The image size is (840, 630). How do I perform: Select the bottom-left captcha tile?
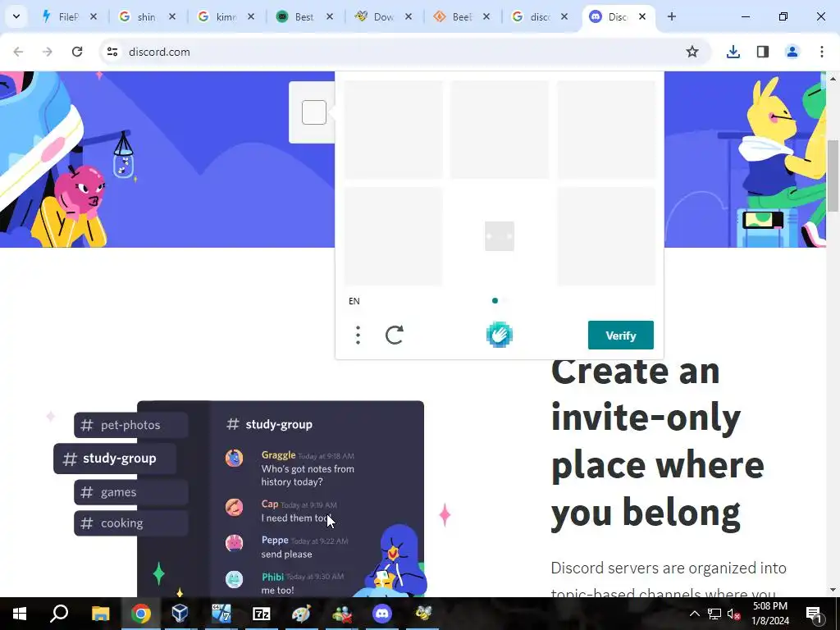[x=393, y=235]
